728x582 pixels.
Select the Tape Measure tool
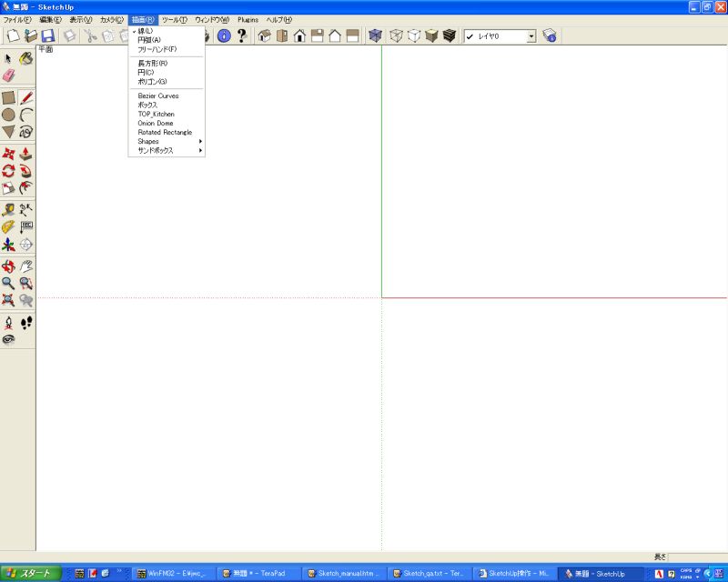8,210
